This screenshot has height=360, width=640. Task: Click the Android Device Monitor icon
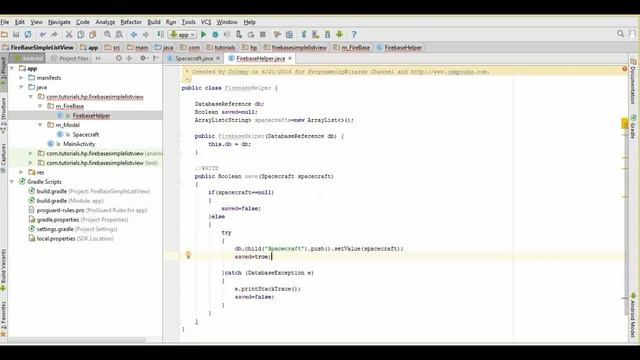(340, 35)
